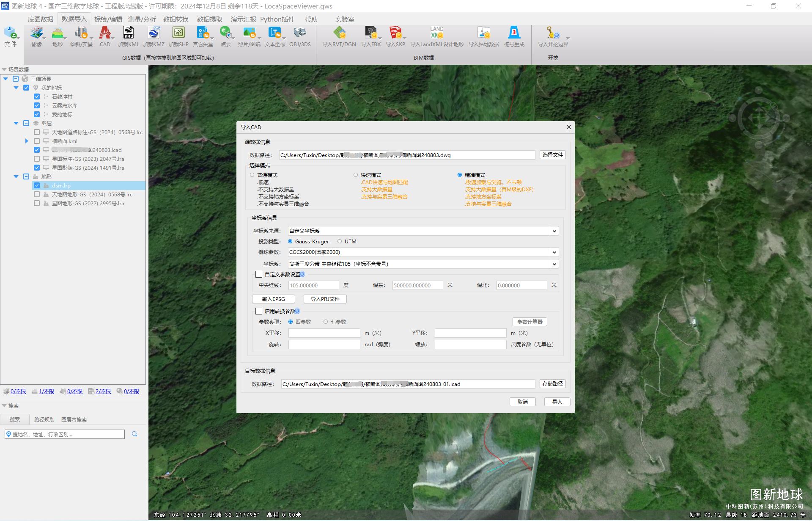
Task: Expand the 横断面.kml tree node
Action: point(27,141)
